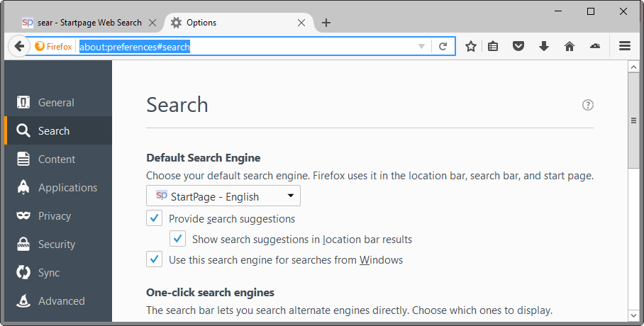Close the Startpage Web Search tab
Viewport: 644px width, 326px height.
point(152,23)
